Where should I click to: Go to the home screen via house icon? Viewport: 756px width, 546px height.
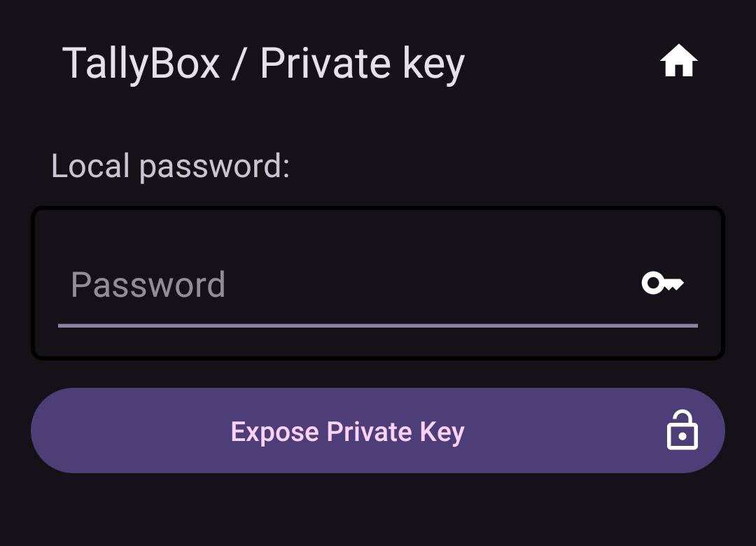pyautogui.click(x=678, y=61)
